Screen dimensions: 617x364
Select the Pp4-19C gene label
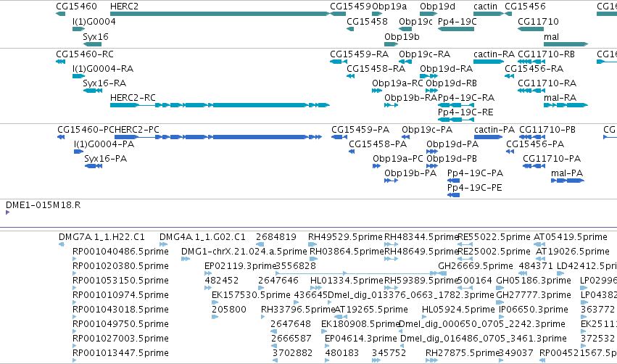457,21
